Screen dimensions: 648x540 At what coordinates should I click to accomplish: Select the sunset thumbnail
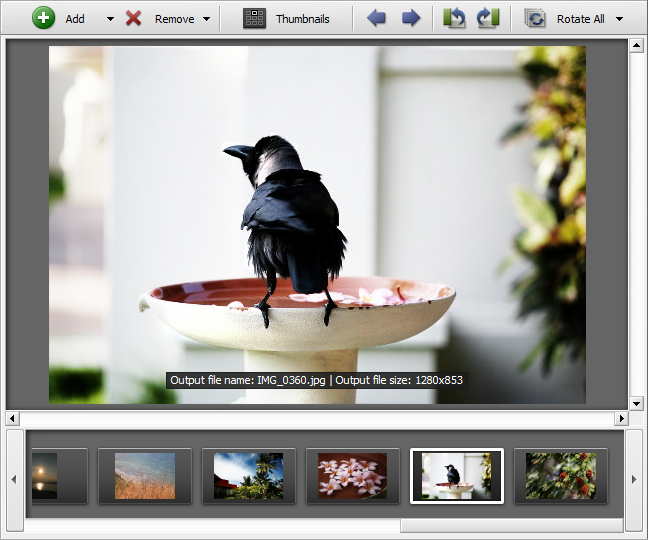pos(59,476)
